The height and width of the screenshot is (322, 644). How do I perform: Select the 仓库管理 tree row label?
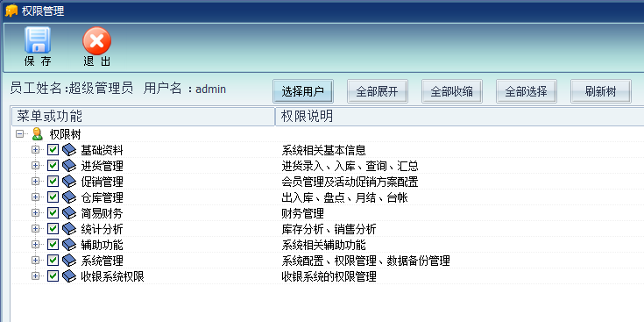[x=102, y=197]
